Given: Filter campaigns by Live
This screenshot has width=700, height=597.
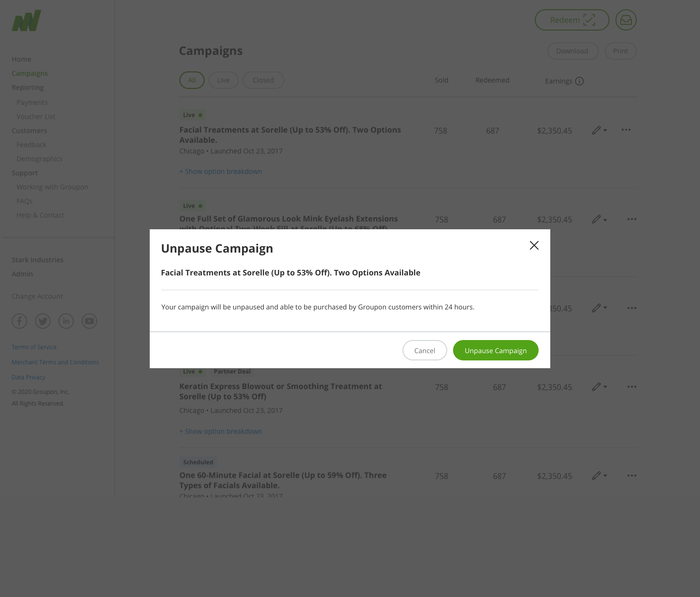Looking at the screenshot, I should 223,80.
